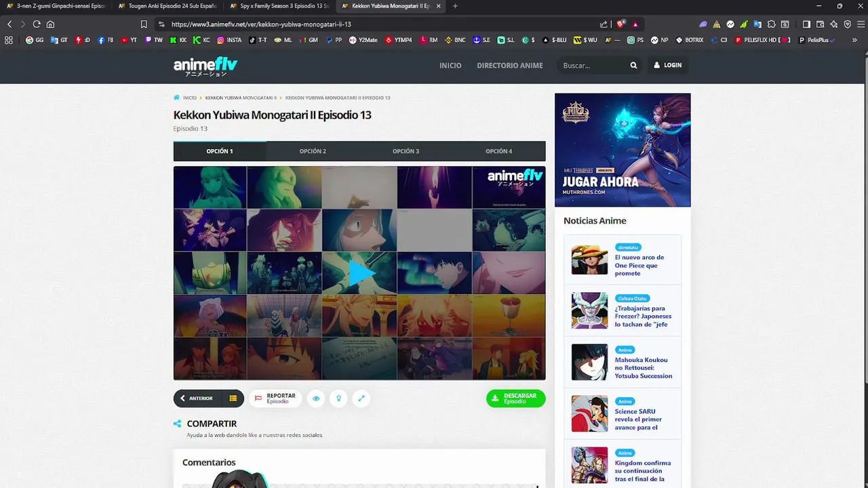Toggle the browser sidebar panel icon
The height and width of the screenshot is (488, 868).
click(x=806, y=24)
